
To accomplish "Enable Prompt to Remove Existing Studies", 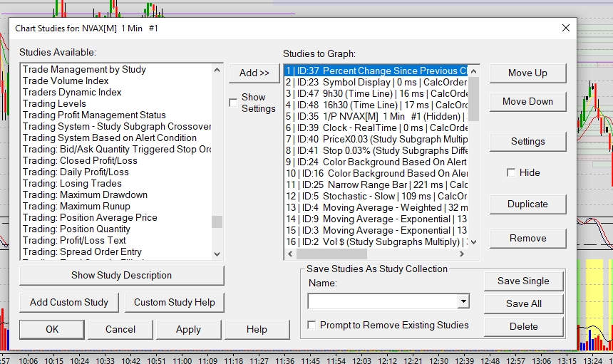I will (311, 325).
